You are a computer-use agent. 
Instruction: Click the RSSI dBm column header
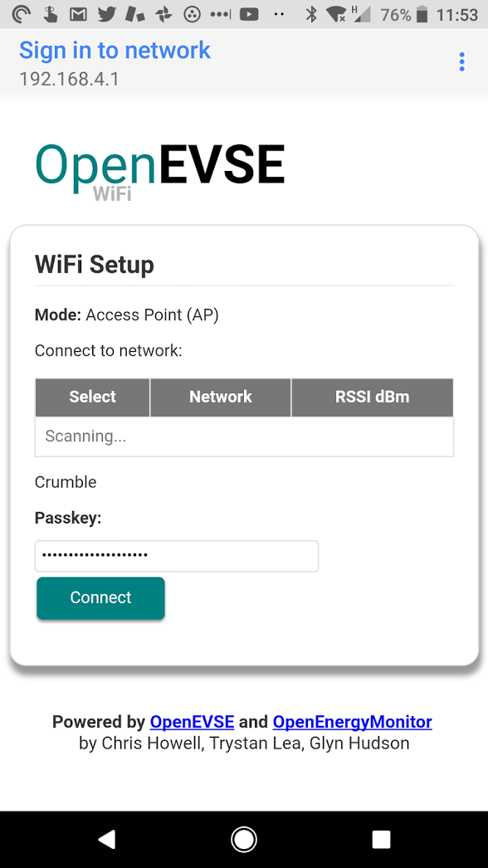tap(371, 397)
